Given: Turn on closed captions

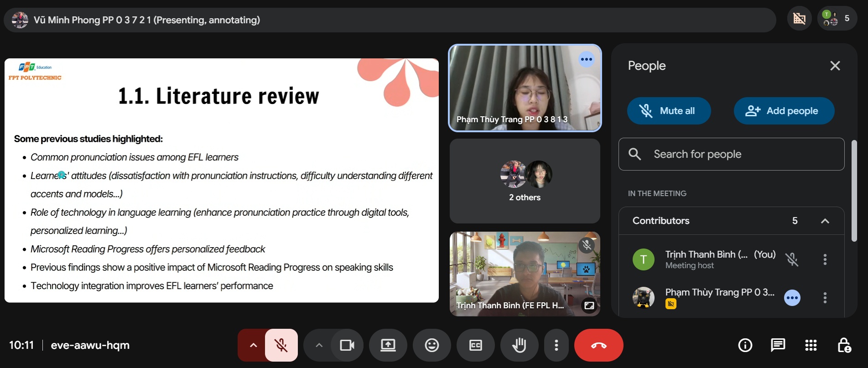Looking at the screenshot, I should click(476, 345).
